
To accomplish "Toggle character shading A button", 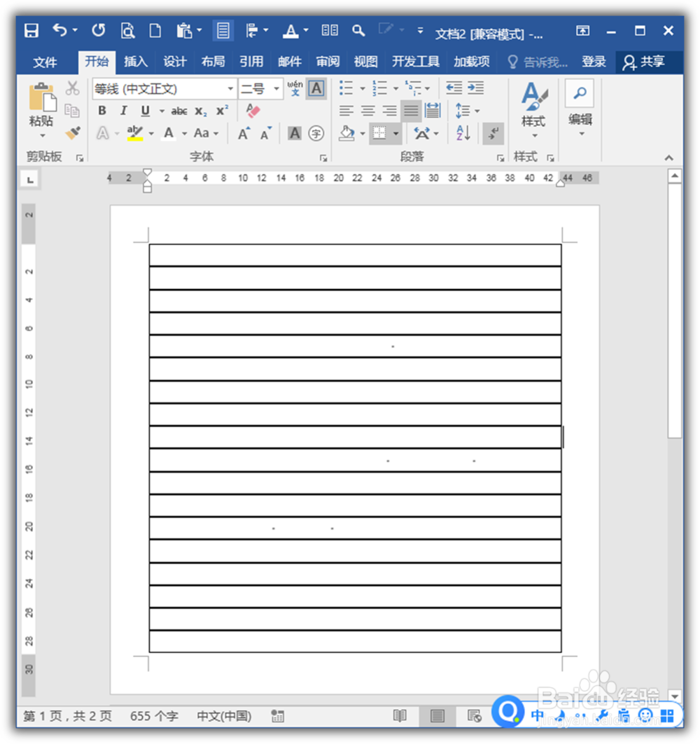I will pos(294,133).
